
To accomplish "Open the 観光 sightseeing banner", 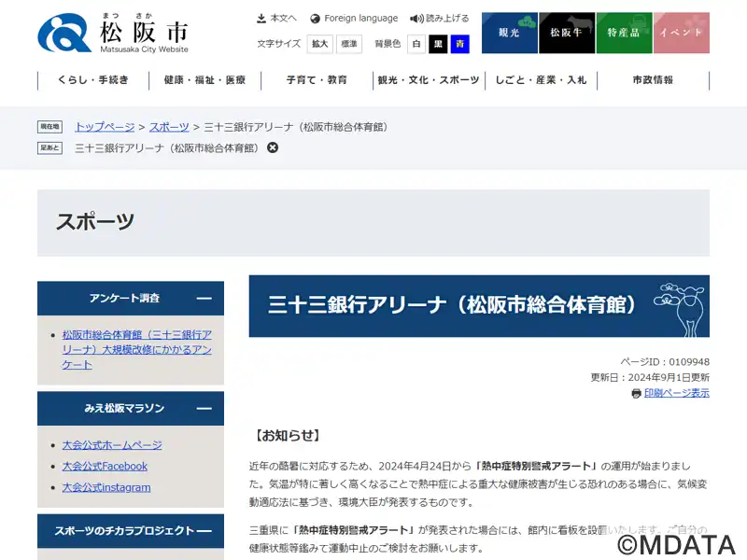I will tap(509, 33).
